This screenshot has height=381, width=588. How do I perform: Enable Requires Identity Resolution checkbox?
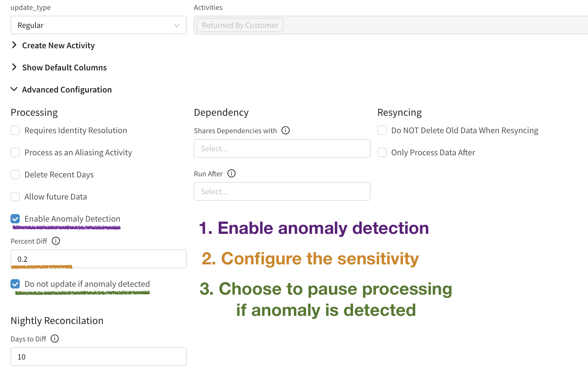click(x=15, y=130)
